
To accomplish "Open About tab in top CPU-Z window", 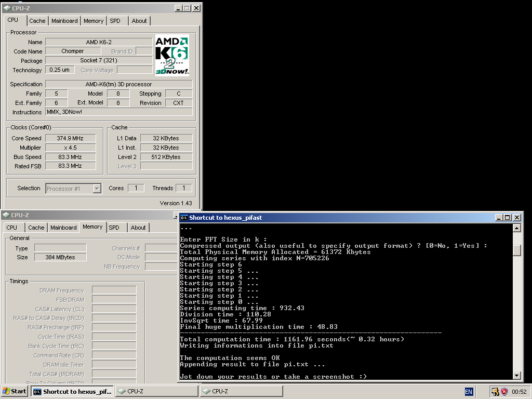I will coord(139,21).
